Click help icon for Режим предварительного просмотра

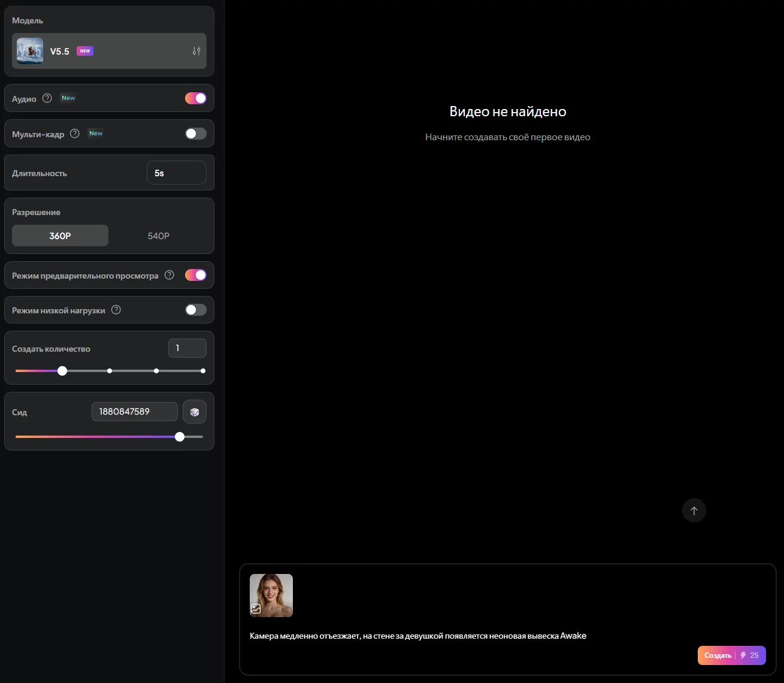pos(169,275)
